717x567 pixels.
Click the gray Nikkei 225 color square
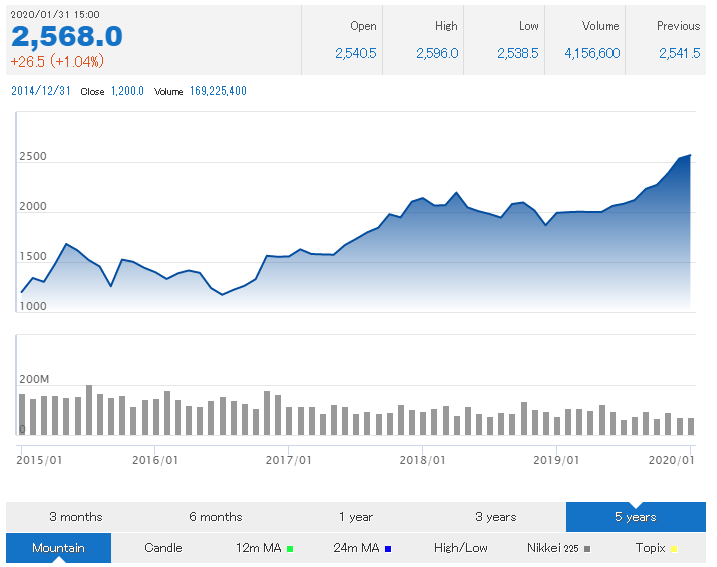588,549
